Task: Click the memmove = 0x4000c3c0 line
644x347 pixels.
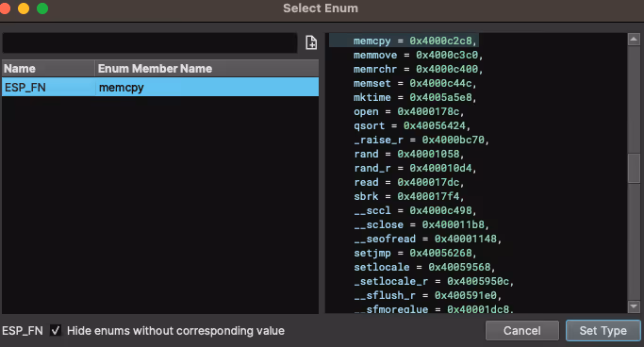Action: [418, 55]
